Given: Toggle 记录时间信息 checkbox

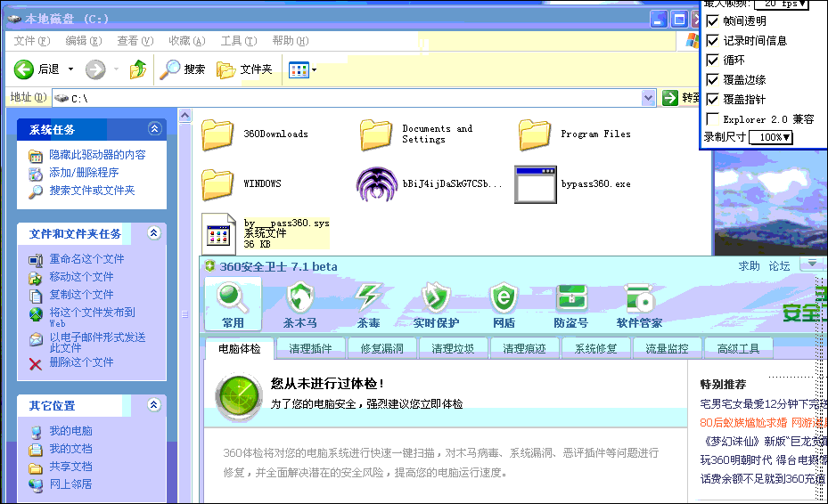Looking at the screenshot, I should [x=712, y=41].
